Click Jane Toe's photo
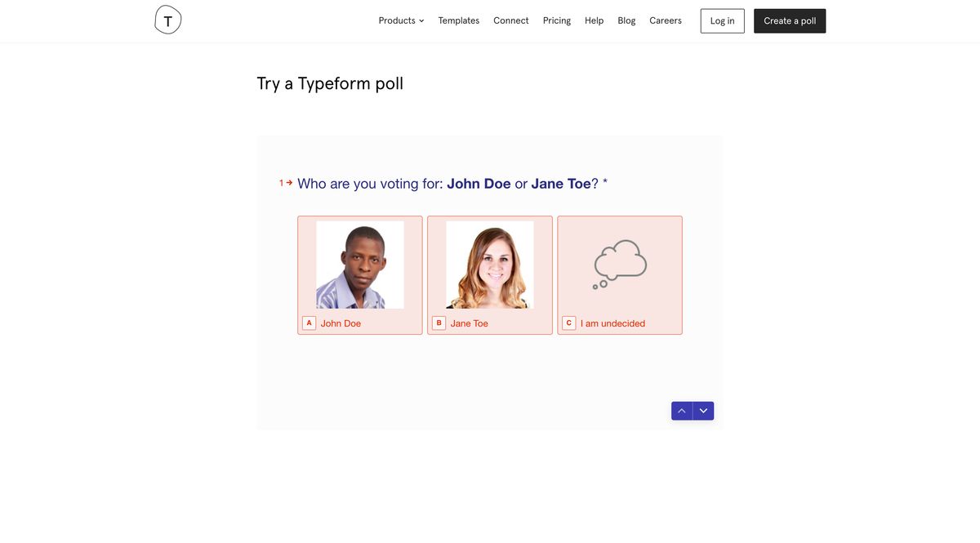Viewport: 980px width, 543px height. tap(490, 265)
